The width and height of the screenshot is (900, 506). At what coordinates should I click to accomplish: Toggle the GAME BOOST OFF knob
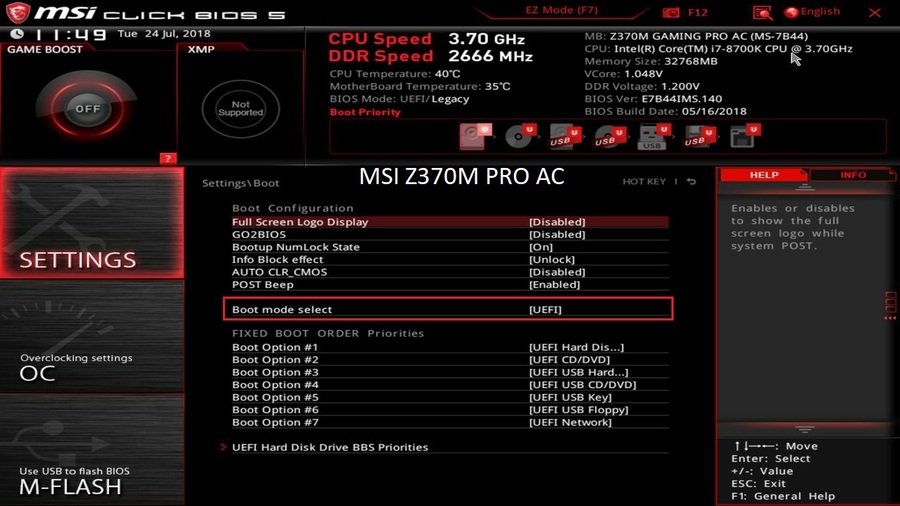[x=87, y=108]
